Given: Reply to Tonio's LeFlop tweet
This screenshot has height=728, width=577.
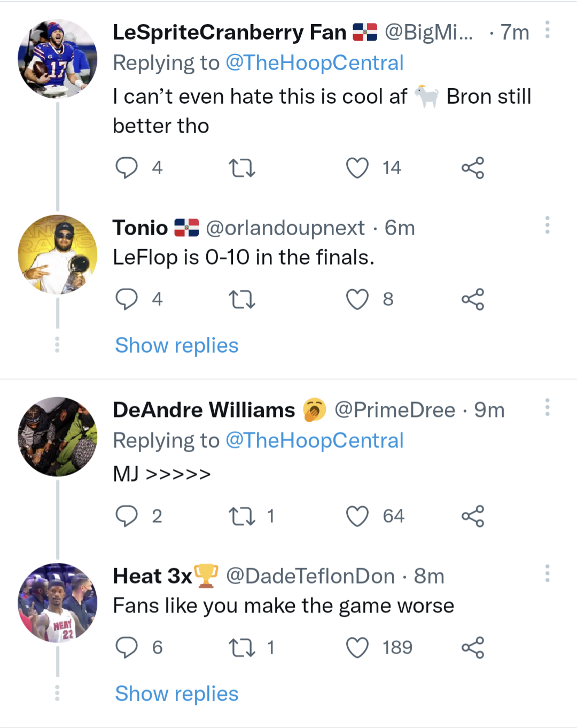Looking at the screenshot, I should 127,299.
